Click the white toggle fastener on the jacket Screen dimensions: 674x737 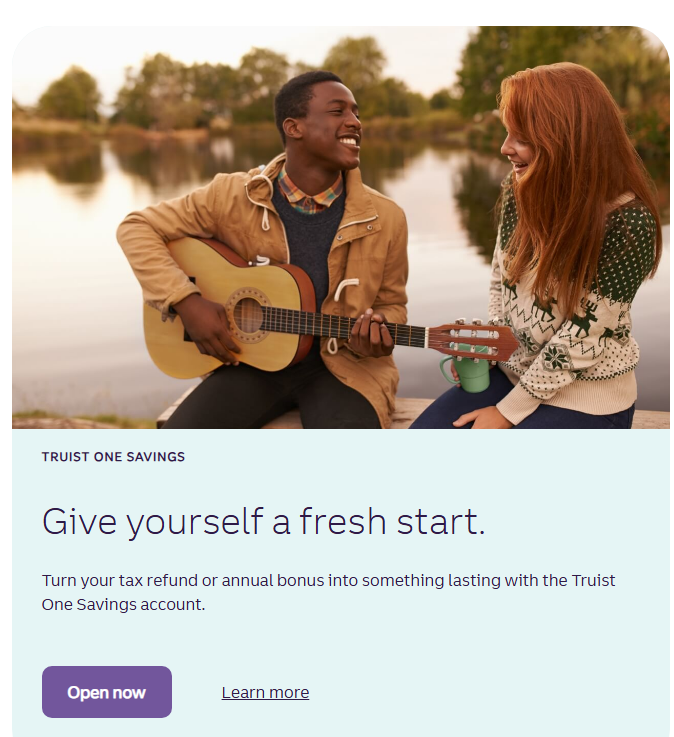345,289
